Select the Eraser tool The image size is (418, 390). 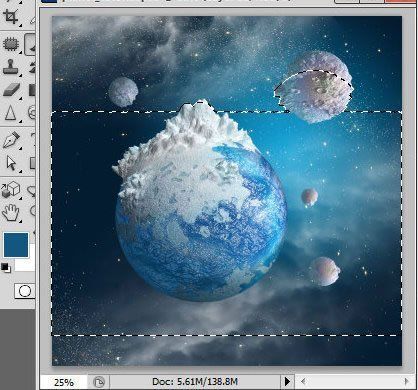coord(11,89)
